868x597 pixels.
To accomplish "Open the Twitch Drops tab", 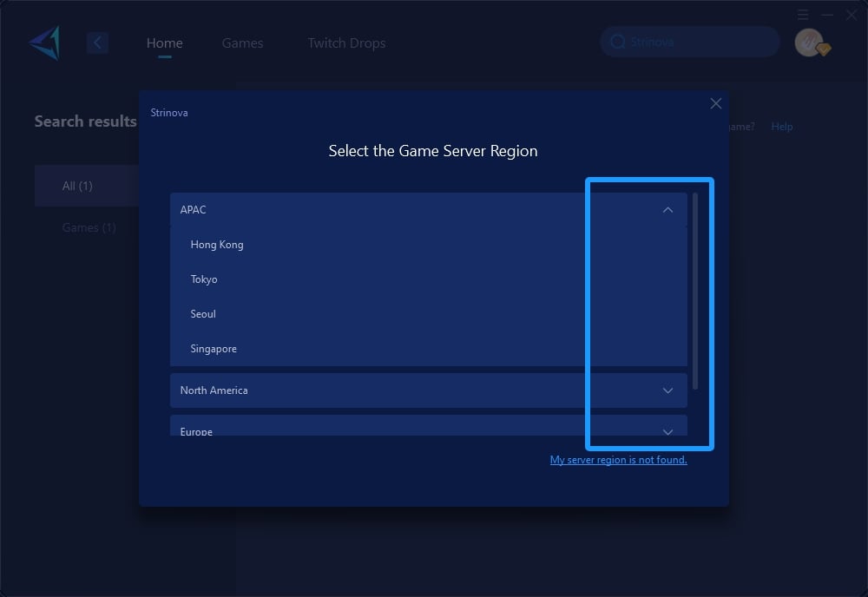I will click(x=346, y=43).
